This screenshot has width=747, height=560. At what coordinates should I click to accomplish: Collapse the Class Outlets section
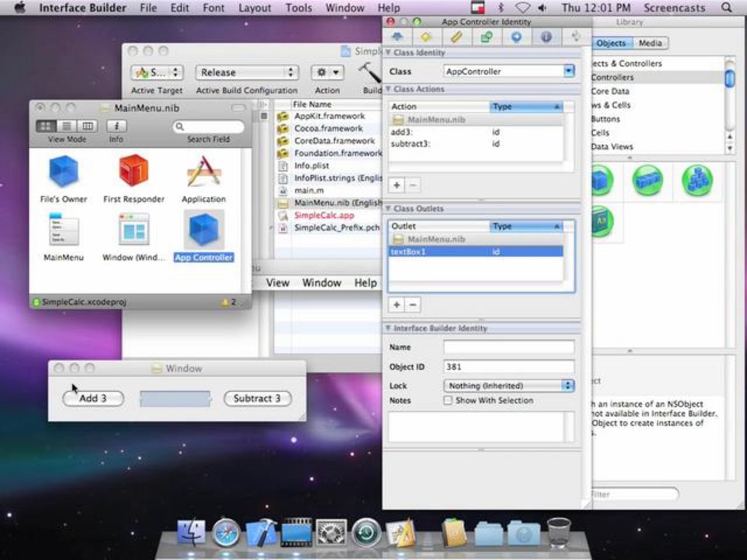[388, 208]
